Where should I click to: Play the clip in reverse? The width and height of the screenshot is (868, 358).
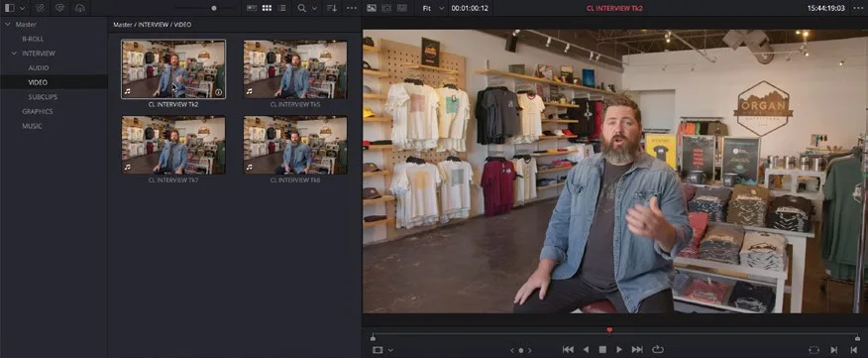point(586,350)
